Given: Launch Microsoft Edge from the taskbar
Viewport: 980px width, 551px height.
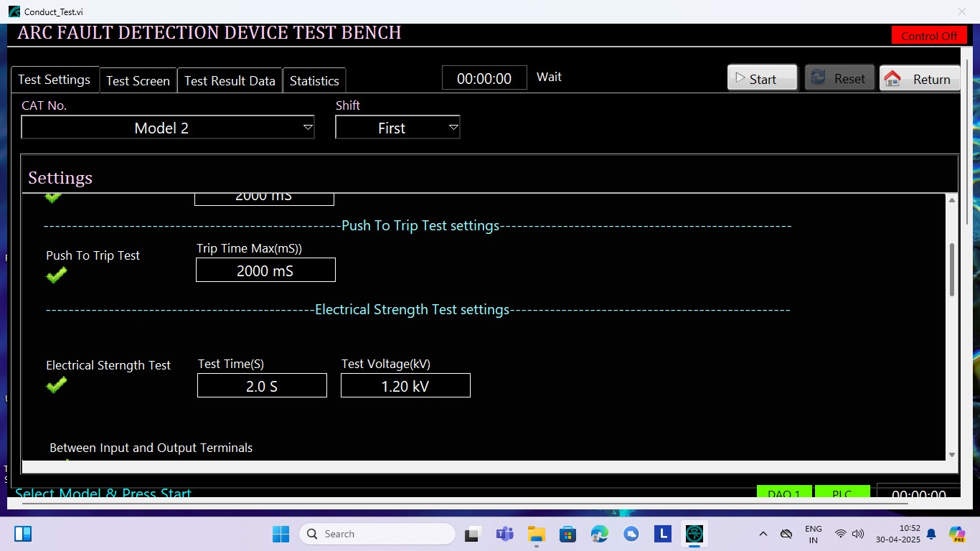Looking at the screenshot, I should [x=600, y=534].
